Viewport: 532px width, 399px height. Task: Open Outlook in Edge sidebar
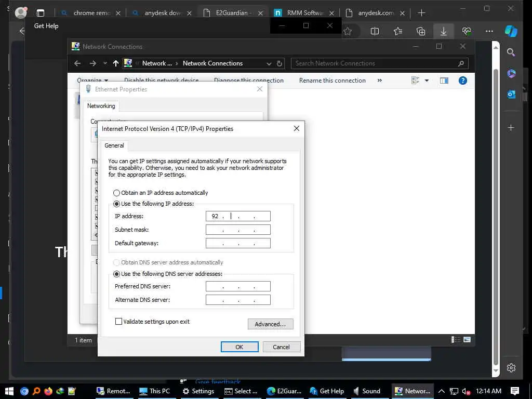click(x=511, y=95)
